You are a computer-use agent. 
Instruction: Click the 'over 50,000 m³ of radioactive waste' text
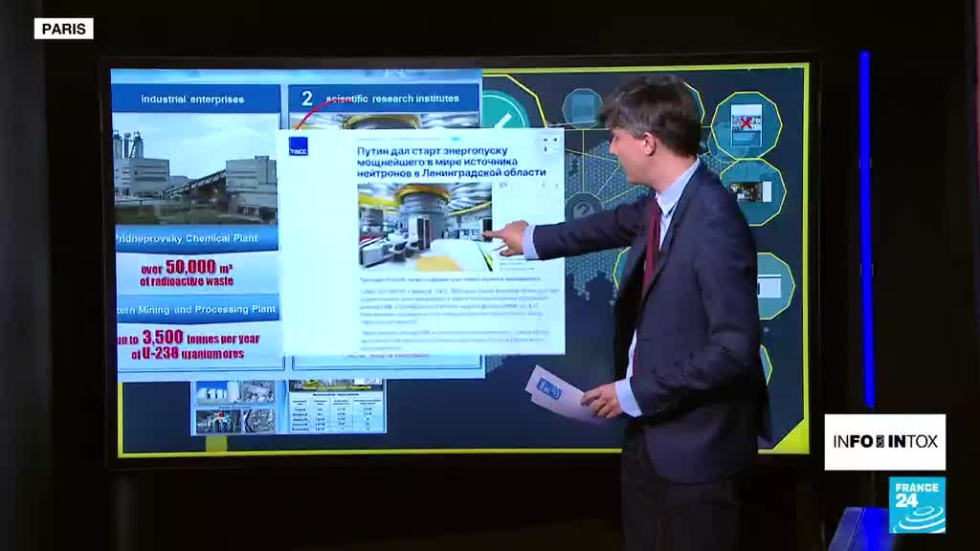click(x=187, y=274)
